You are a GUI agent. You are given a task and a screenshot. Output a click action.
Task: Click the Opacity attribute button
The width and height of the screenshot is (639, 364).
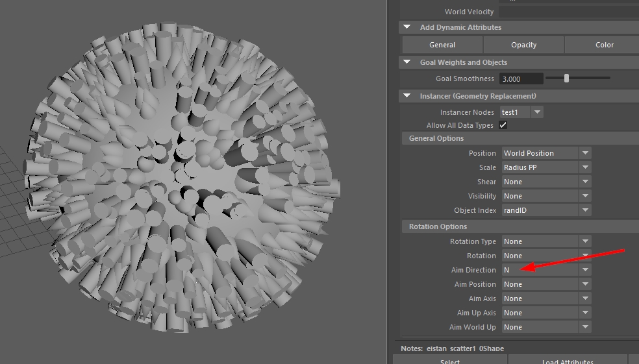[523, 45]
